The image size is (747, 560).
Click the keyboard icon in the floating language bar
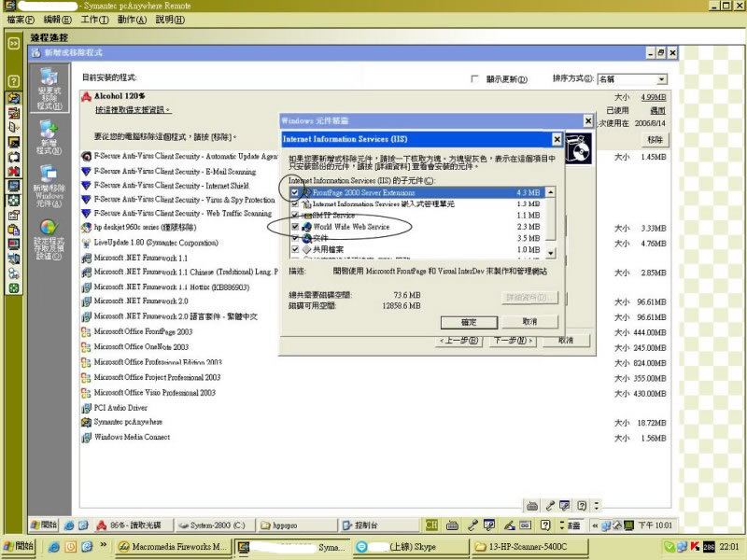point(532,506)
